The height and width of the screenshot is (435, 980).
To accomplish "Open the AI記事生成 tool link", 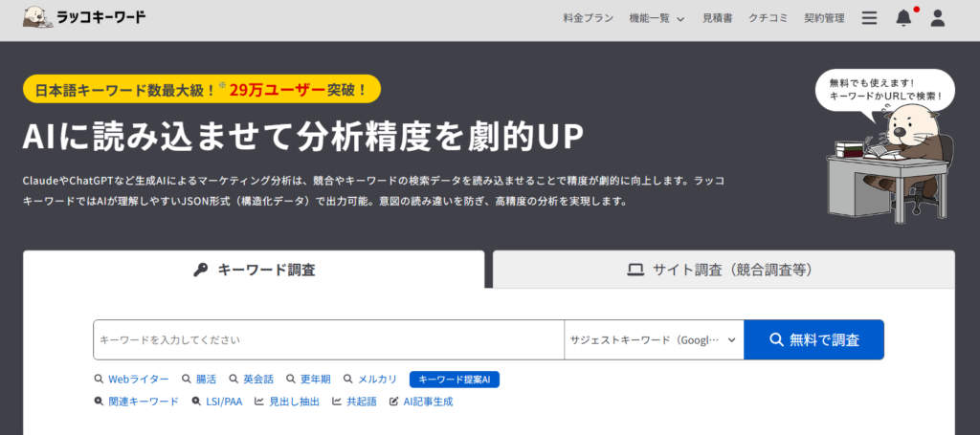I will tap(421, 402).
